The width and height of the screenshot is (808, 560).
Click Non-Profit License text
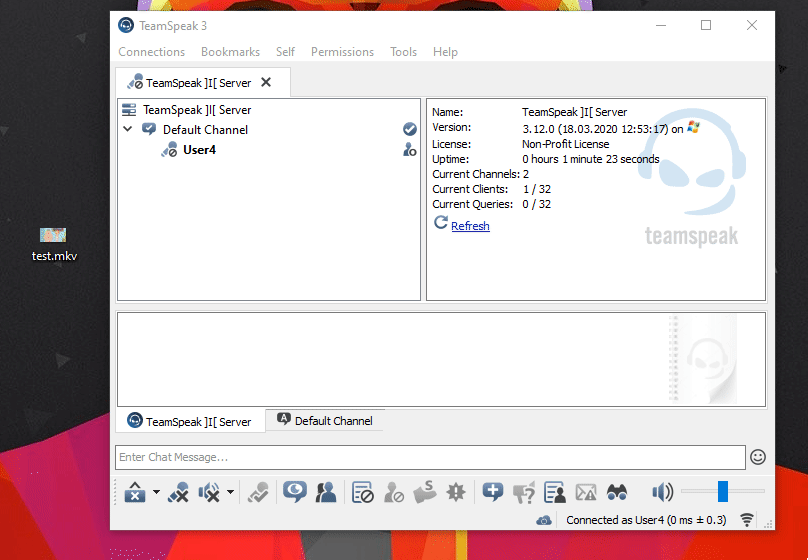(565, 144)
